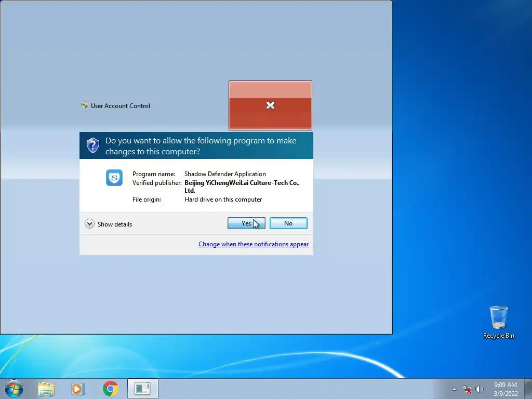Click the Beijing YiChengWeiLai publisher name
Viewport: 532px width, 399px height.
click(242, 187)
